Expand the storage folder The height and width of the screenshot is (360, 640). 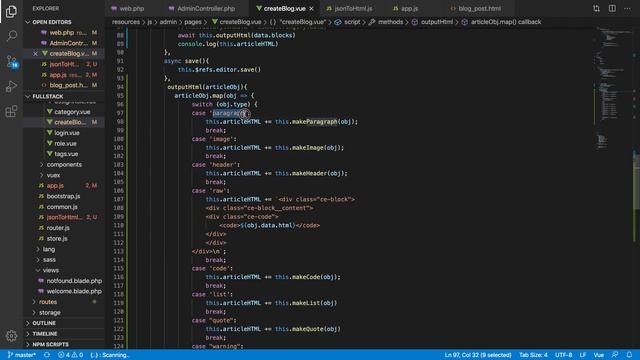[x=49, y=313]
